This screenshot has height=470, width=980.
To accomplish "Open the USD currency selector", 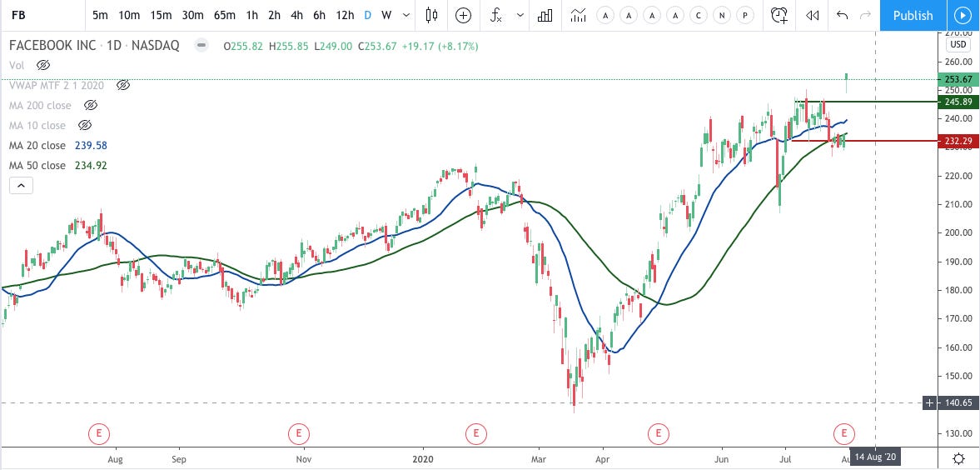I will [958, 44].
